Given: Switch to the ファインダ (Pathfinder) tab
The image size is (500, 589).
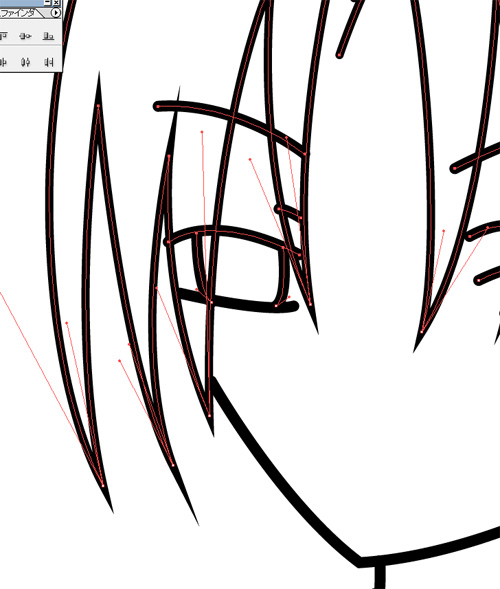Looking at the screenshot, I should tap(19, 13).
